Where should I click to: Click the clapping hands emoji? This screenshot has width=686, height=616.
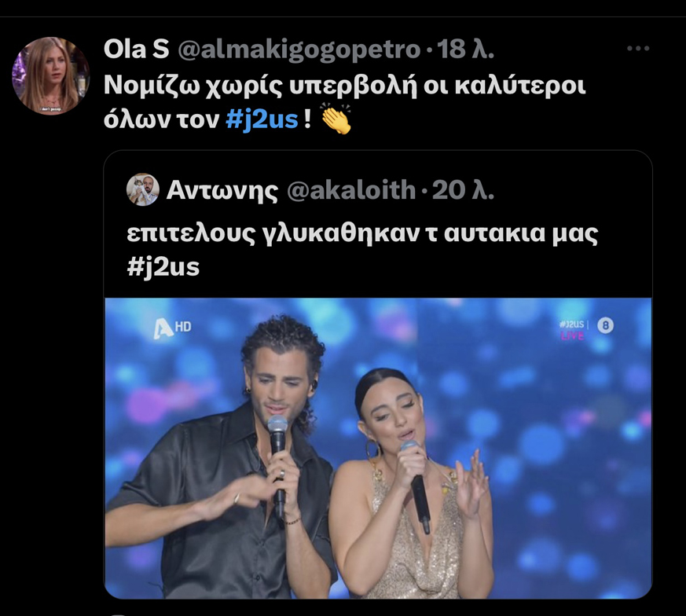(x=336, y=119)
